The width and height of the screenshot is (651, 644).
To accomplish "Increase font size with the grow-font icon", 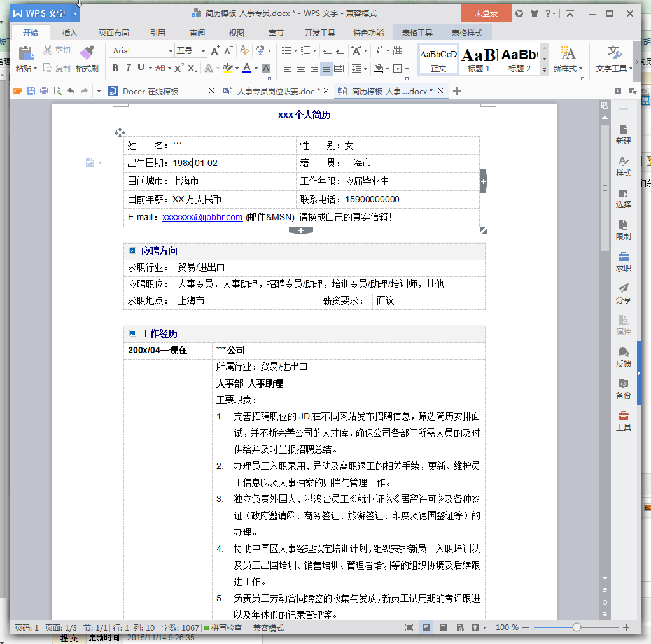I will [215, 51].
